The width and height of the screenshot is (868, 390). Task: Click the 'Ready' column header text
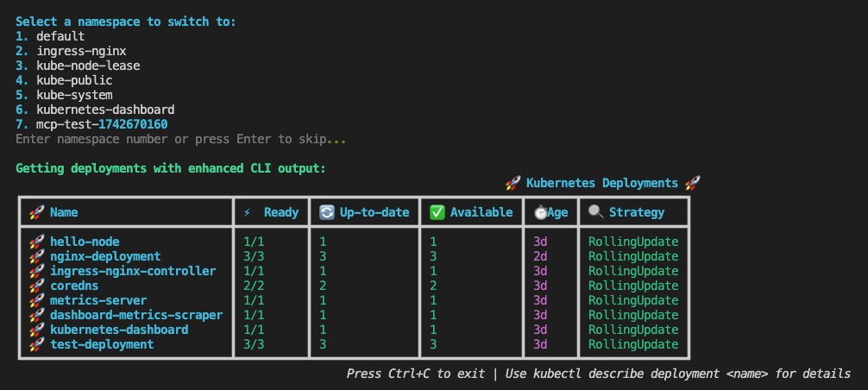click(281, 212)
